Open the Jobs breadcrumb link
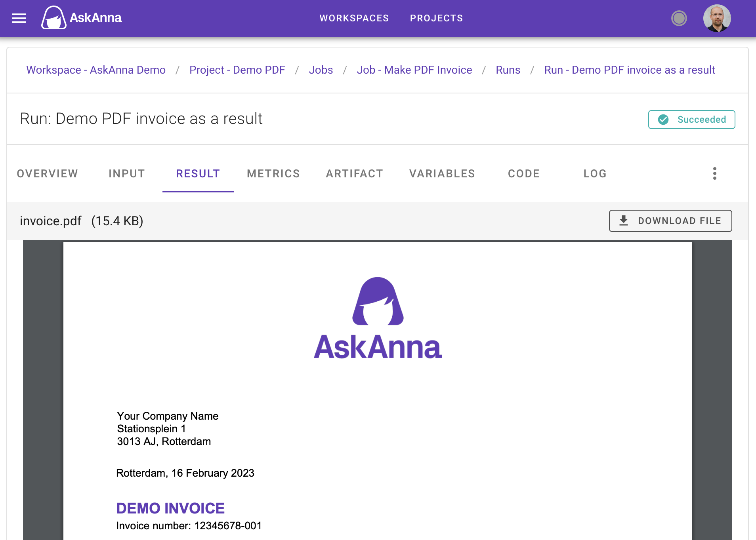This screenshot has height=540, width=756. tap(321, 70)
